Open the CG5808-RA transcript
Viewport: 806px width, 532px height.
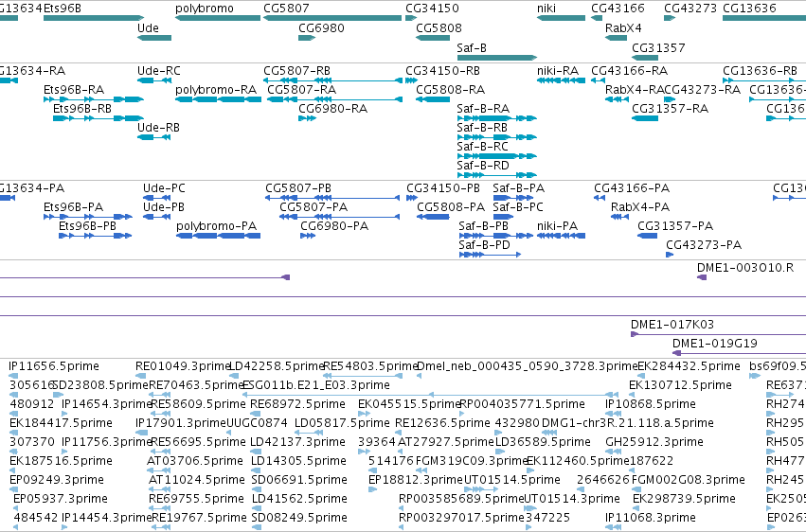coord(433,99)
